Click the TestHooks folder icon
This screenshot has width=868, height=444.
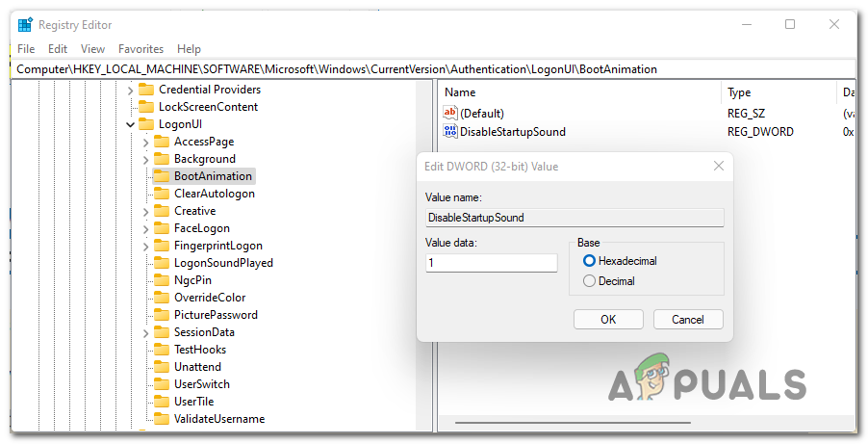tap(162, 350)
